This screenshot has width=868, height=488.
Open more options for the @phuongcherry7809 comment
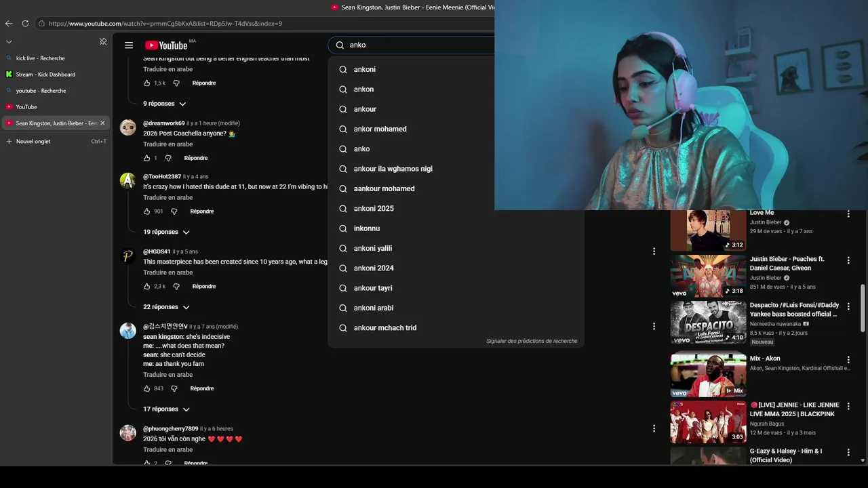[654, 428]
